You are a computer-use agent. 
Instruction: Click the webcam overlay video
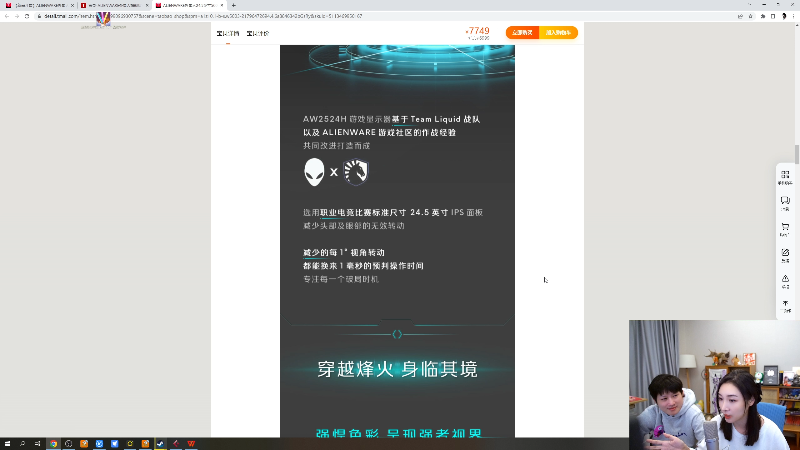coord(714,385)
